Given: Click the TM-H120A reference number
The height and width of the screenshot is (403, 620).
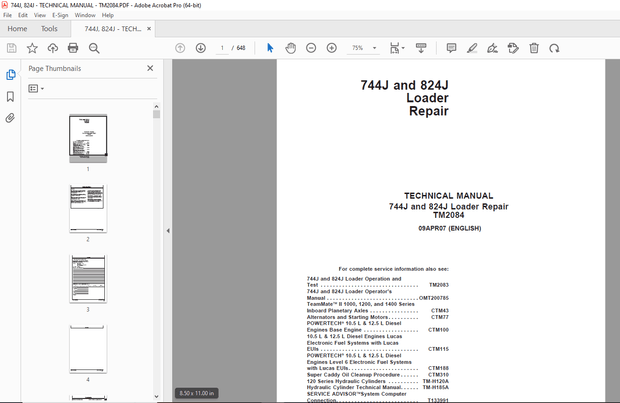Looking at the screenshot, I should (x=436, y=381).
